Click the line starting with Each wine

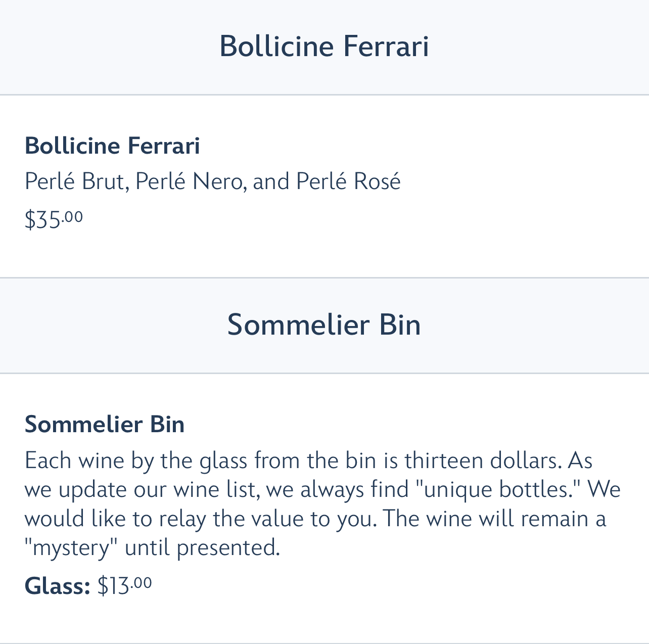pyautogui.click(x=308, y=461)
